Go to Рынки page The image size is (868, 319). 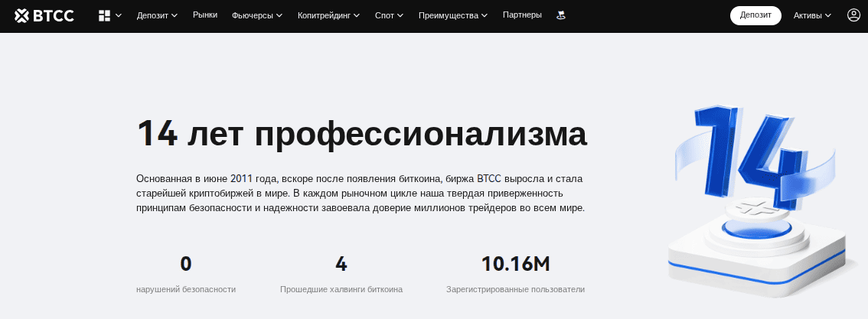pyautogui.click(x=205, y=15)
